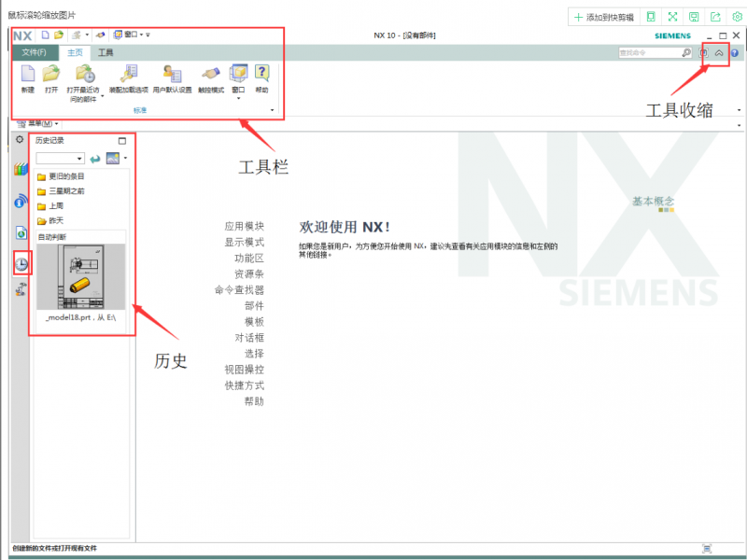
Task: Open the viewer's green gear settings icon
Action: tap(737, 17)
